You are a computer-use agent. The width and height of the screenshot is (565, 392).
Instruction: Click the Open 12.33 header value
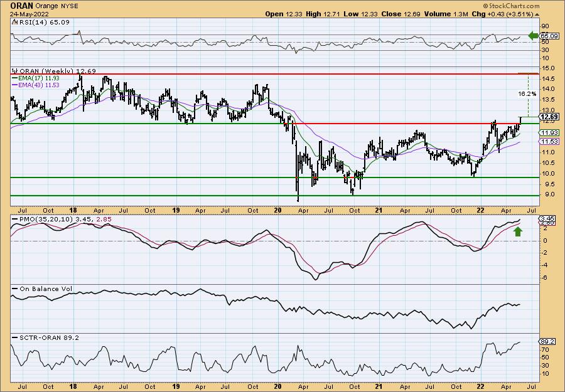(x=284, y=14)
